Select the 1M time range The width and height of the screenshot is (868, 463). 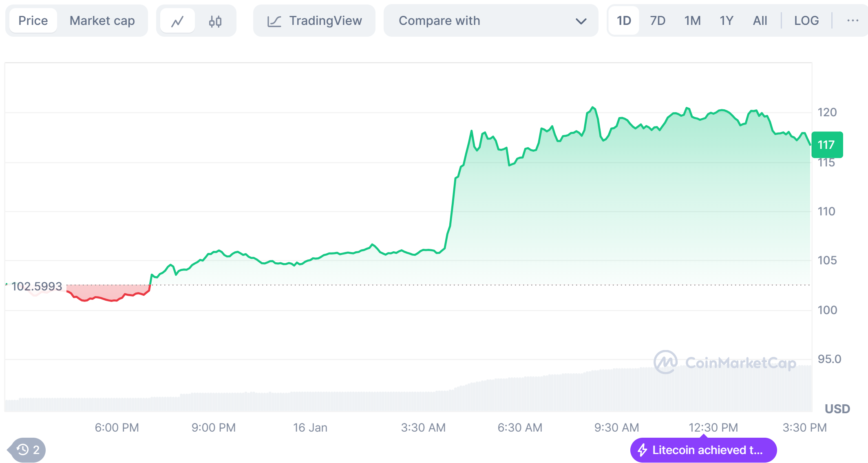click(692, 20)
